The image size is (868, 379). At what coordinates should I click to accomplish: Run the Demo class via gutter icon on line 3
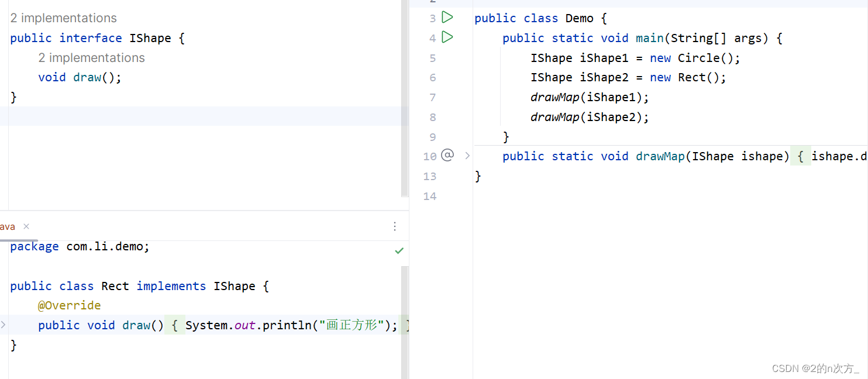(447, 18)
